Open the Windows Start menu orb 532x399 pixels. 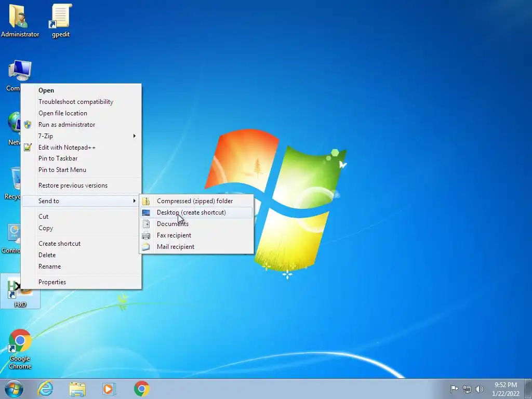[x=14, y=389]
